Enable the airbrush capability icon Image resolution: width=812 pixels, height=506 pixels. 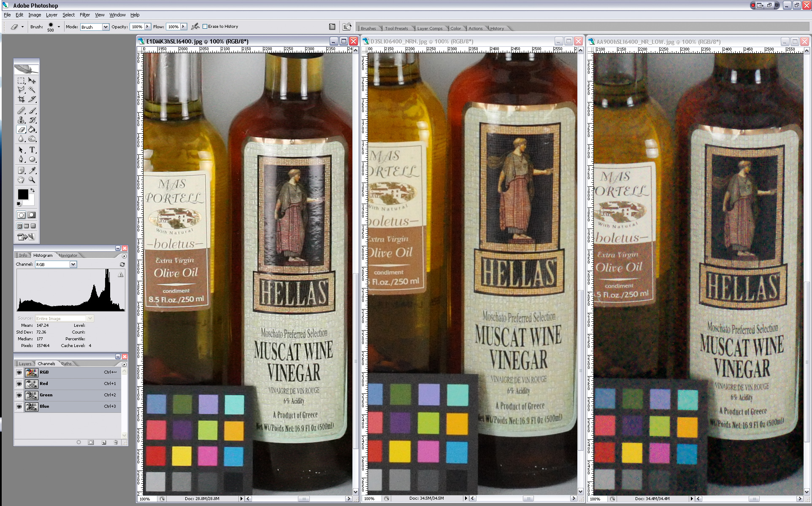click(195, 27)
